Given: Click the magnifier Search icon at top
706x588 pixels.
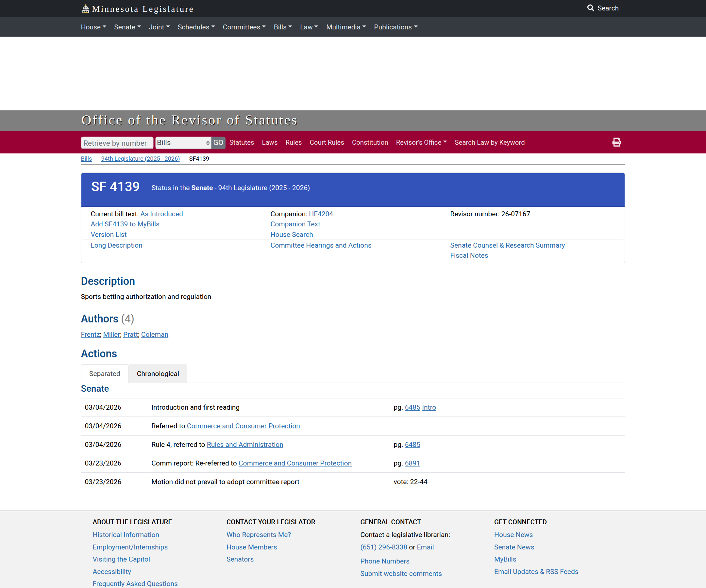Looking at the screenshot, I should point(590,8).
